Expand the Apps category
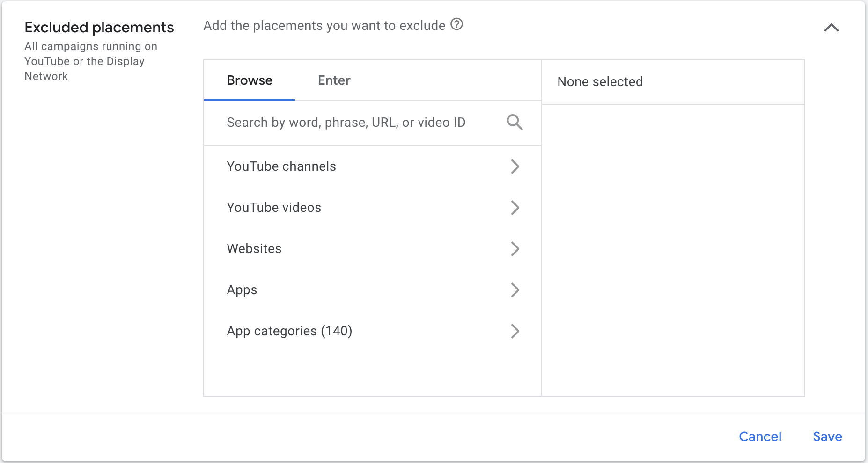The image size is (868, 463). (x=515, y=290)
